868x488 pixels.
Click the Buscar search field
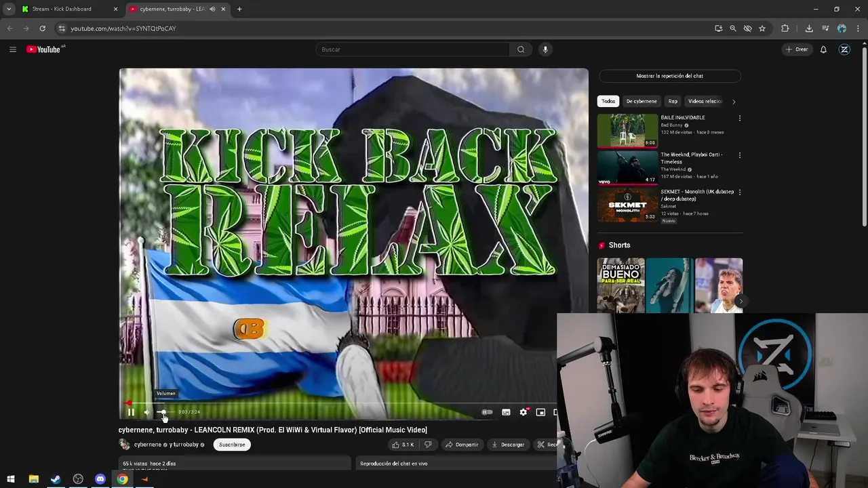412,49
